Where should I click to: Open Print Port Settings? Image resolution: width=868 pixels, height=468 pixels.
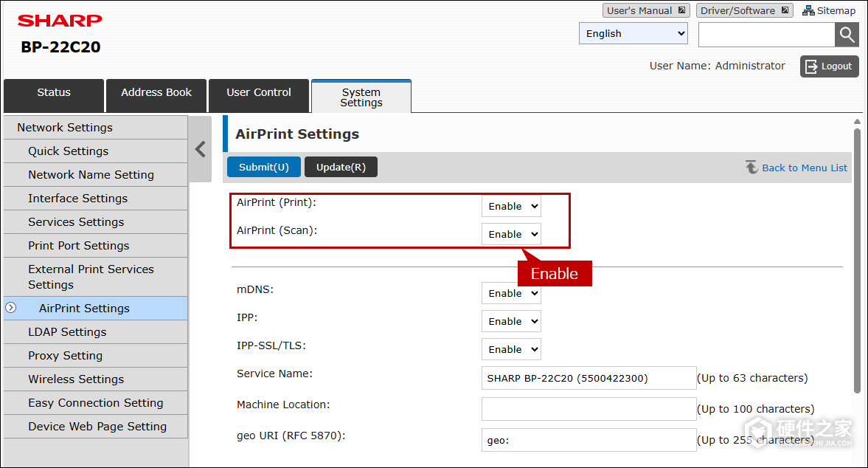pyautogui.click(x=95, y=245)
